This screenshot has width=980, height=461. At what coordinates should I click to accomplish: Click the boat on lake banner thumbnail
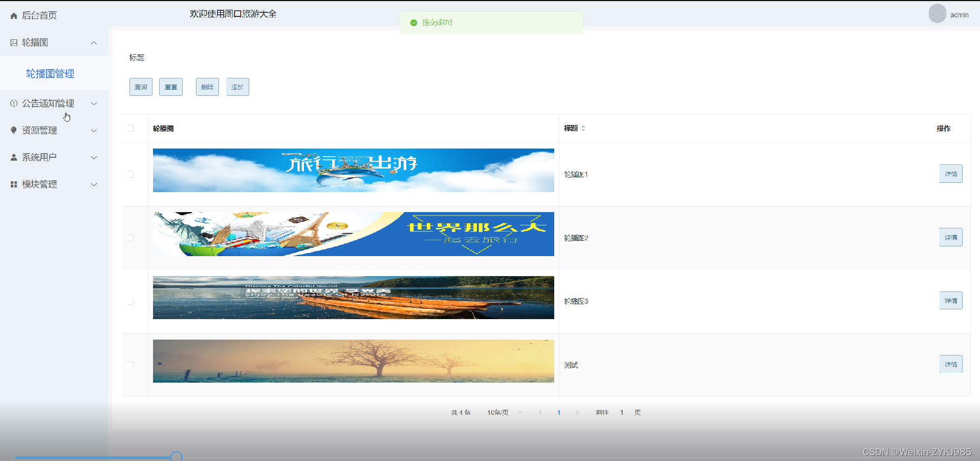353,298
